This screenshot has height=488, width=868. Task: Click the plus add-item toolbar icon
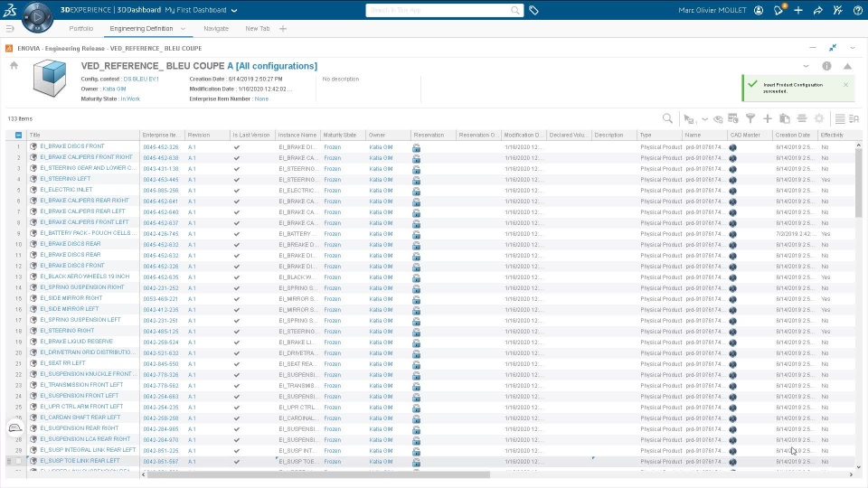coord(768,118)
